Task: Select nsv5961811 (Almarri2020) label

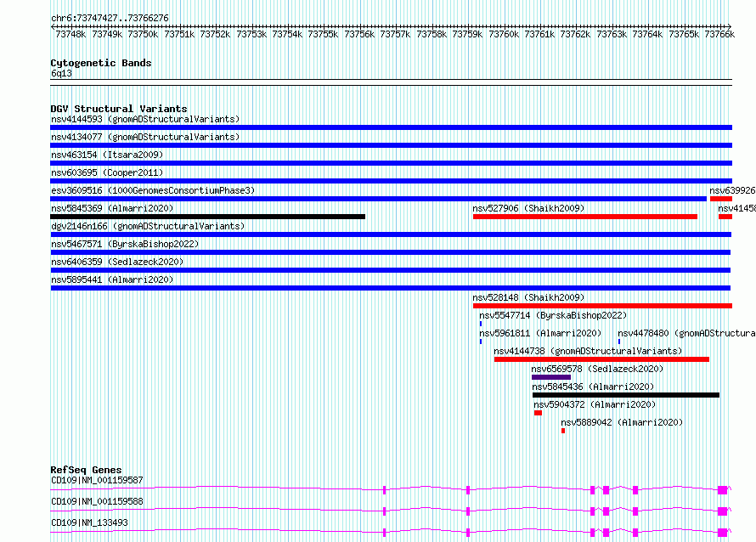Action: [x=540, y=333]
